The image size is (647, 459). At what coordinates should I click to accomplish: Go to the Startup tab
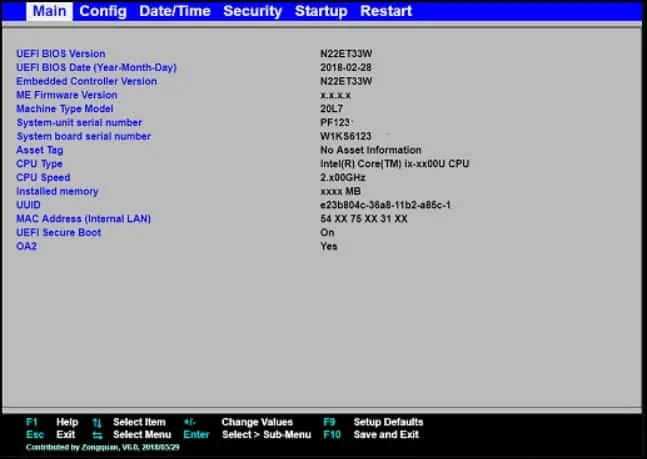point(321,11)
